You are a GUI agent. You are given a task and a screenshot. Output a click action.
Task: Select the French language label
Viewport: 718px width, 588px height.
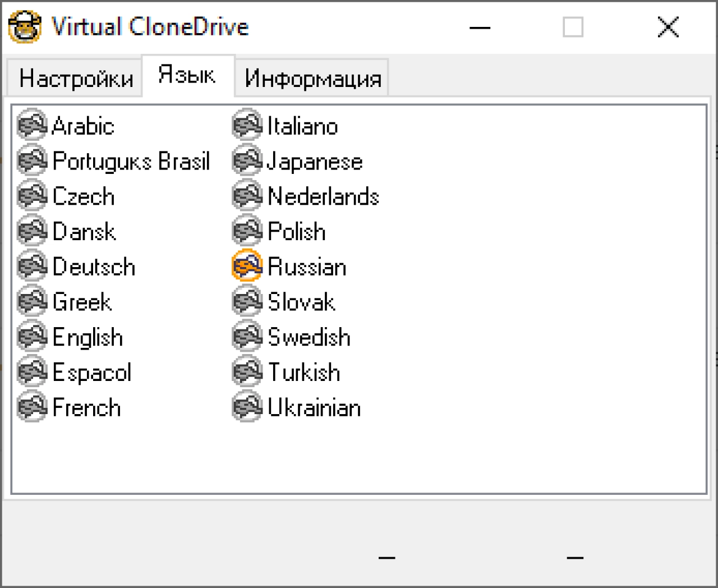point(86,408)
